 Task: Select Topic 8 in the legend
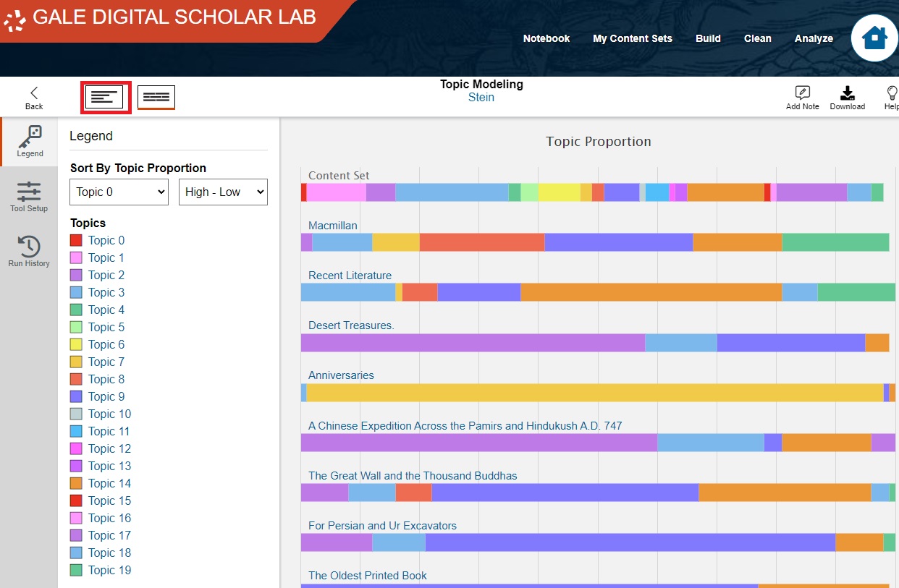click(106, 379)
